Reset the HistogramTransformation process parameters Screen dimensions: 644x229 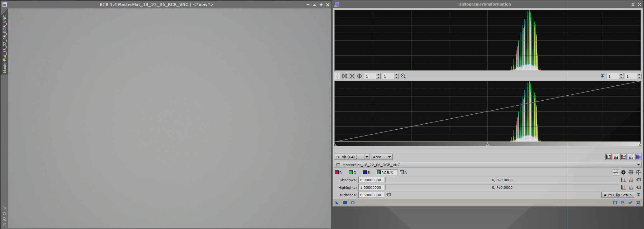638,203
